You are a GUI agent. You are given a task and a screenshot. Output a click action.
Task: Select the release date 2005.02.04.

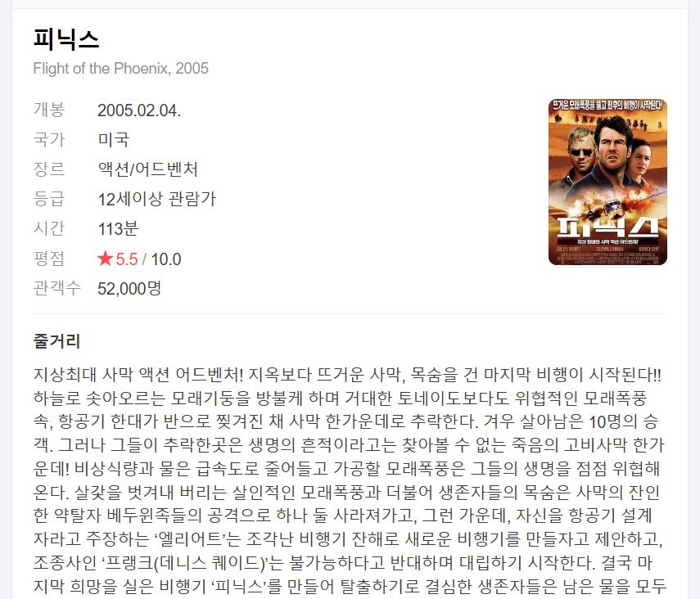(139, 110)
